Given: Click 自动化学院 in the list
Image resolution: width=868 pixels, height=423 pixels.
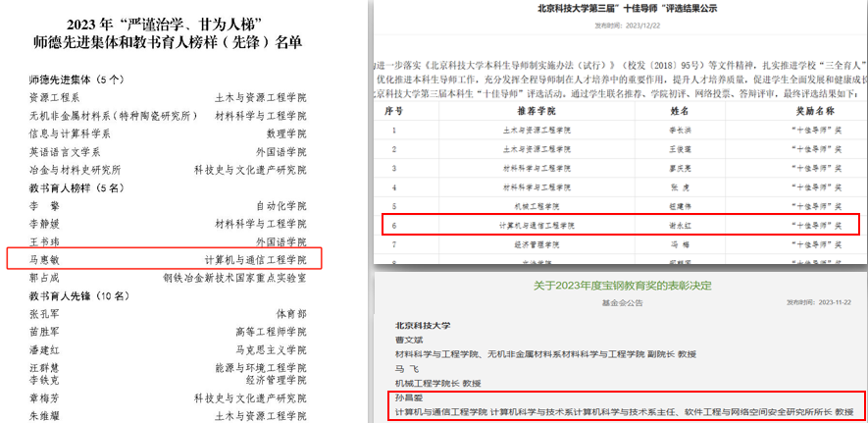Looking at the screenshot, I should [x=281, y=206].
